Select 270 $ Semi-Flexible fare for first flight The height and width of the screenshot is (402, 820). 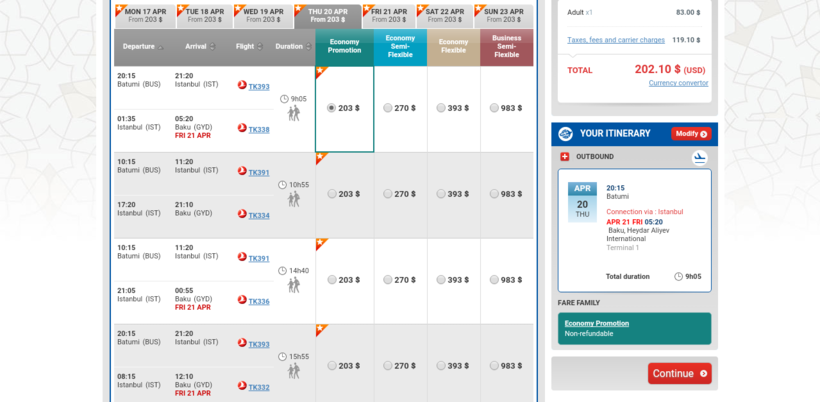click(388, 109)
